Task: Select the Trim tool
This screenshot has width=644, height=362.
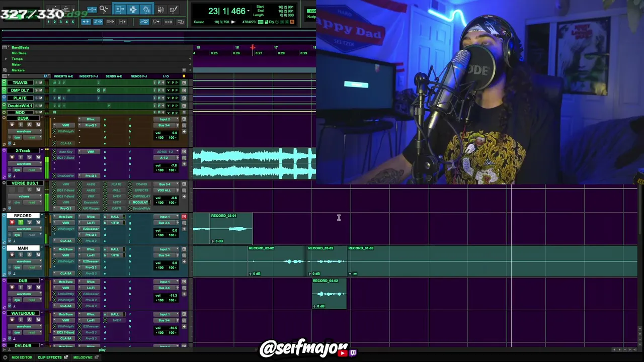Action: [120, 9]
